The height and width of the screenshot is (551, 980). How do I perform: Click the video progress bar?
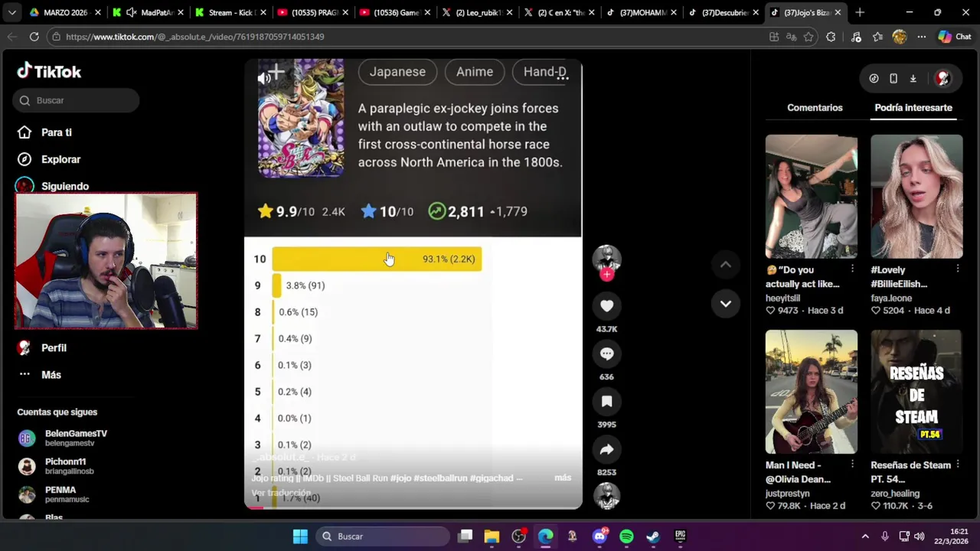click(x=413, y=507)
